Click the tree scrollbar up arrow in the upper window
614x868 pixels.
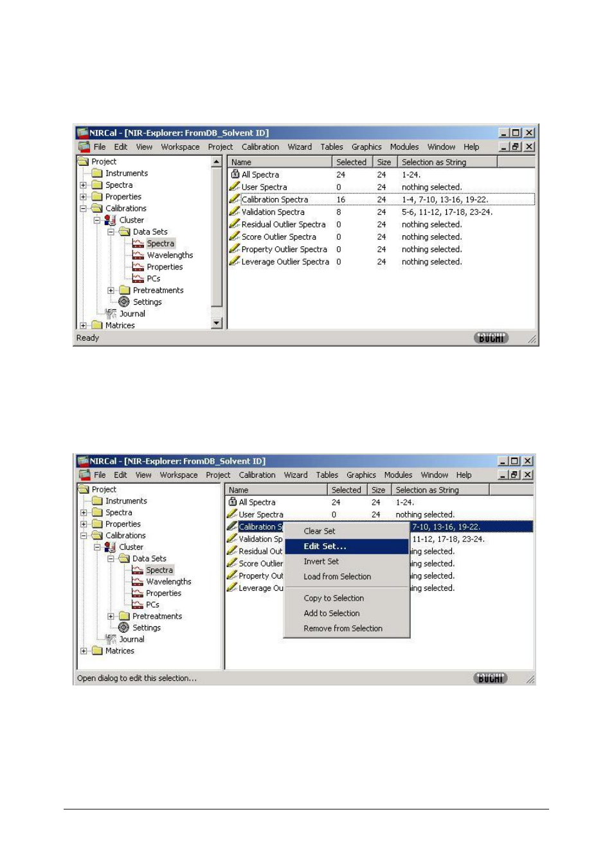pos(217,162)
